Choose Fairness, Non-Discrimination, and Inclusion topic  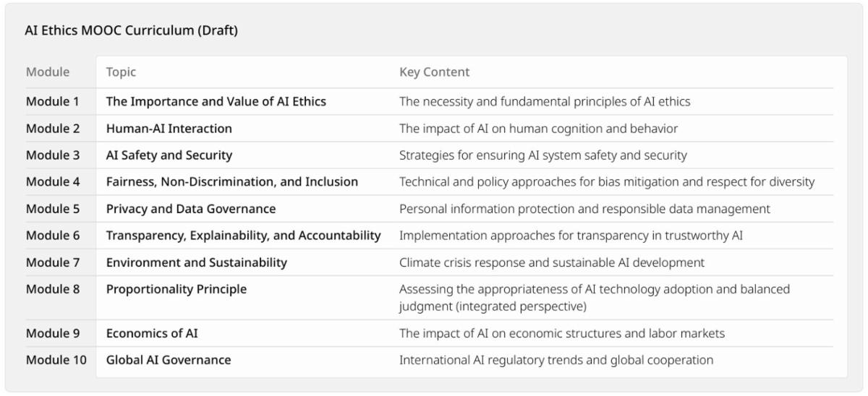tap(232, 182)
